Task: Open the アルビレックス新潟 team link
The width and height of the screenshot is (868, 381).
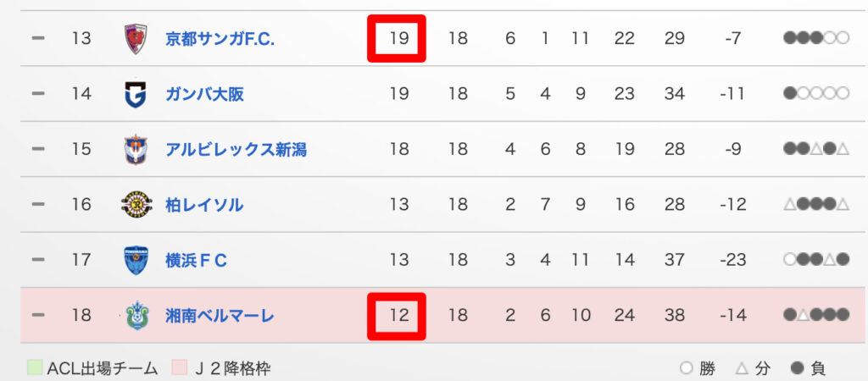Action: pos(236,150)
